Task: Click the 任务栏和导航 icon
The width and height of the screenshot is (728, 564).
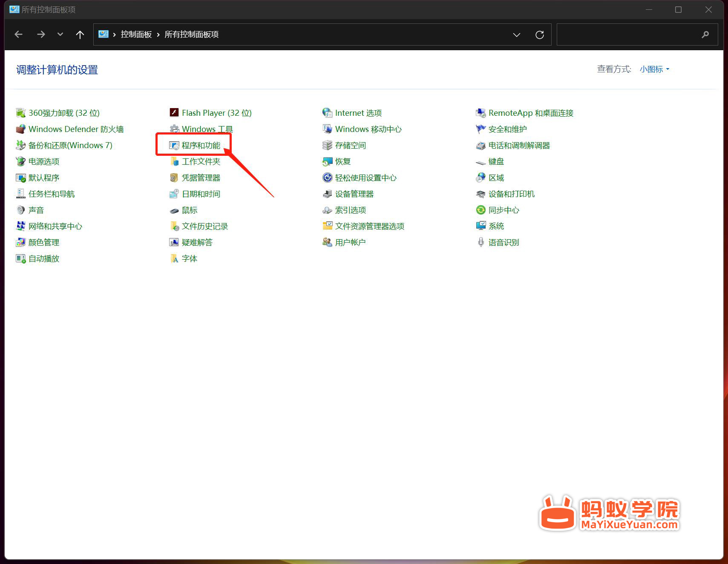Action: [20, 194]
